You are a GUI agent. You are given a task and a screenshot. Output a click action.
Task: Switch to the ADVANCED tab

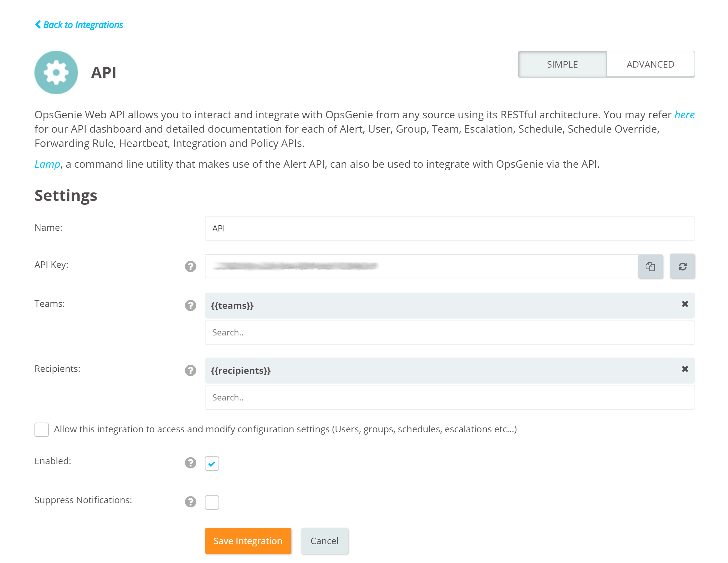(650, 64)
